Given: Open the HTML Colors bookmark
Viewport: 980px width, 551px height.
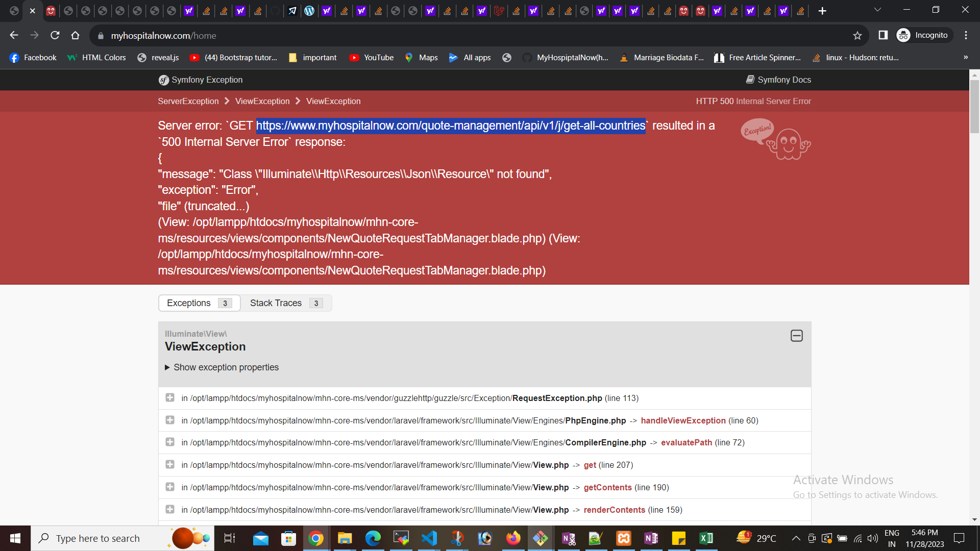Looking at the screenshot, I should point(96,58).
